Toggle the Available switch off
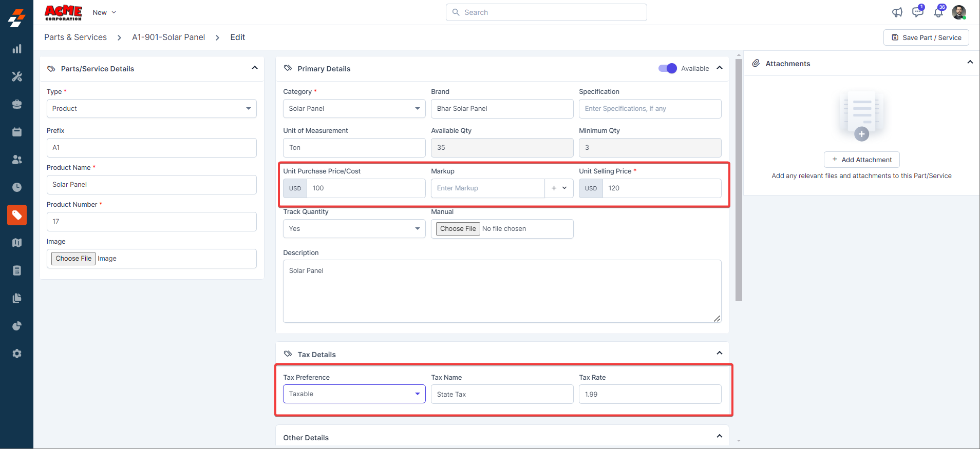The image size is (980, 449). tap(667, 68)
